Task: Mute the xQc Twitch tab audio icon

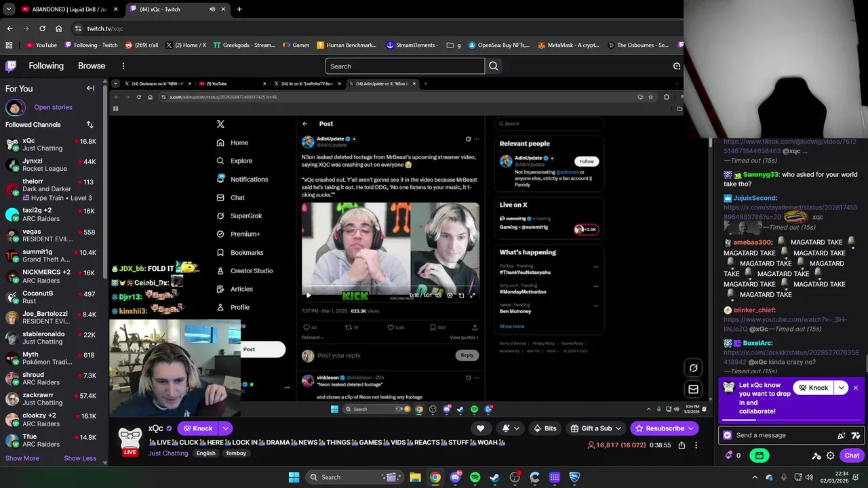Action: point(212,9)
